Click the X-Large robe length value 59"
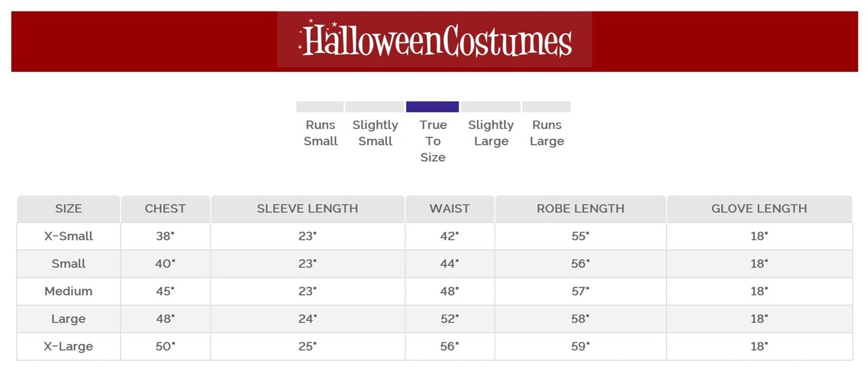 tap(580, 347)
